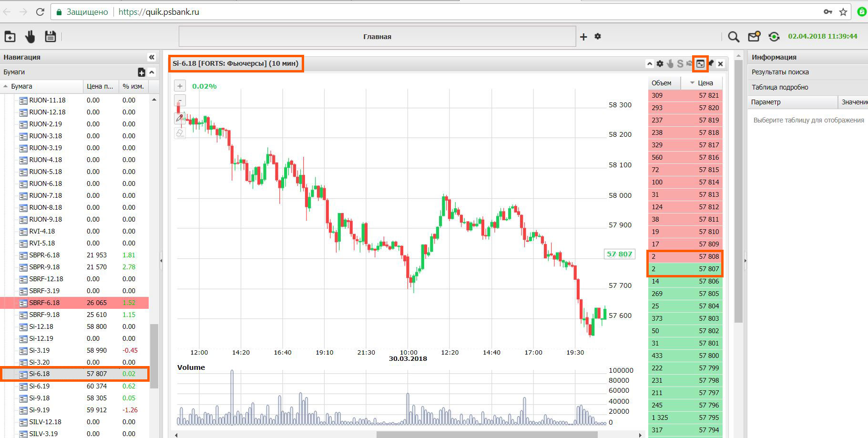Click the 57 795 bid row with volume 1 325
The width and height of the screenshot is (868, 438).
(685, 418)
